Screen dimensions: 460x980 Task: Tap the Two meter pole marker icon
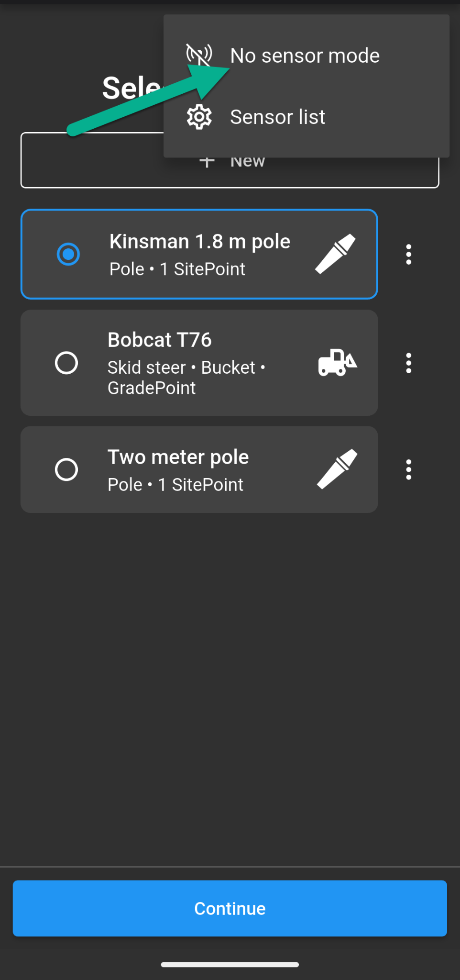(338, 469)
